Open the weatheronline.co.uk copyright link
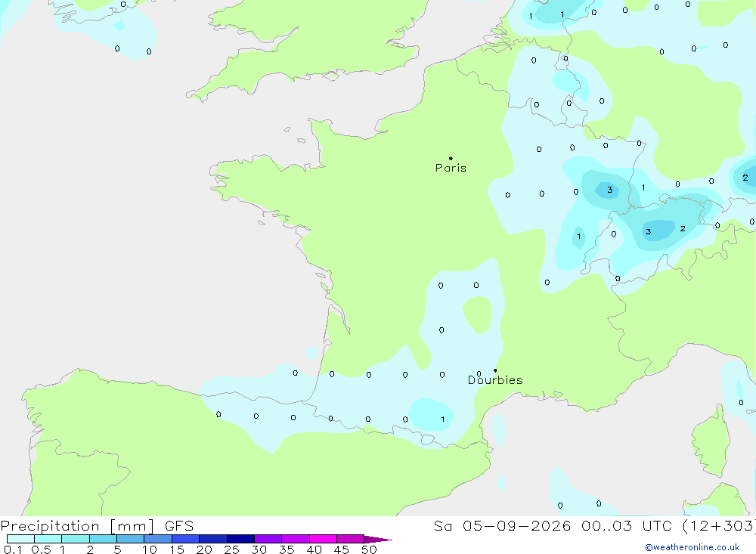The image size is (756, 554). pyautogui.click(x=692, y=547)
